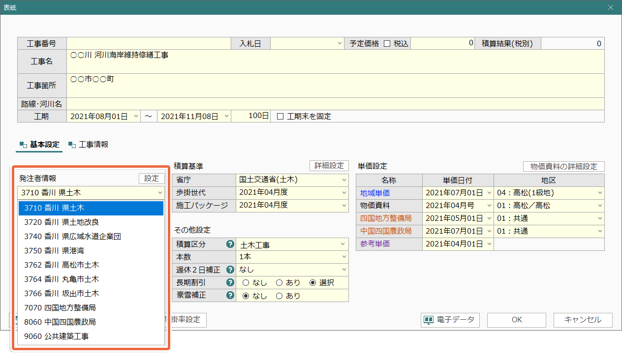Open 積算基準 詳細設定 button
This screenshot has width=622, height=364.
(x=329, y=166)
